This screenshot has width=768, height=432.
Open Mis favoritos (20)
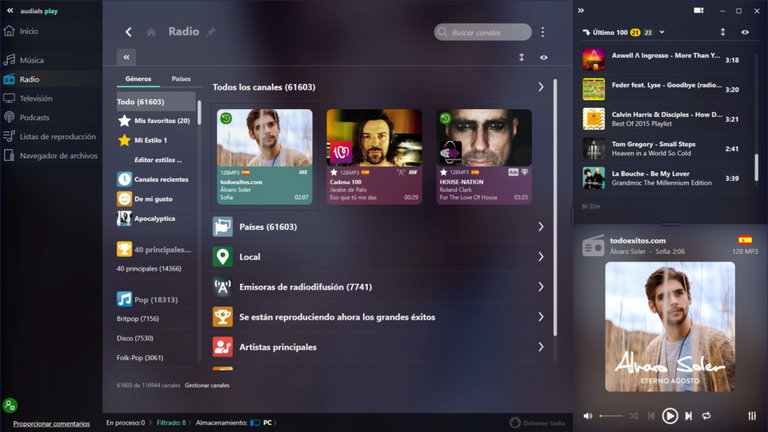tap(154, 120)
